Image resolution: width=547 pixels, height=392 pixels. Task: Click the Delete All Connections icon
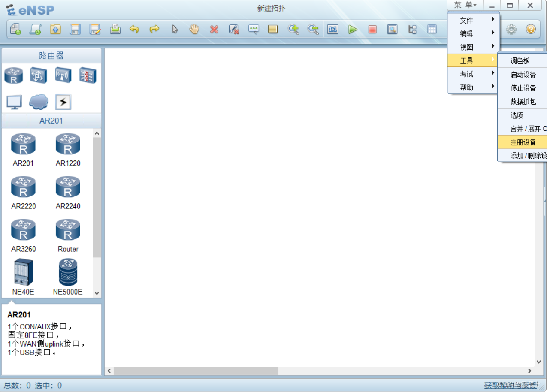[x=234, y=29]
